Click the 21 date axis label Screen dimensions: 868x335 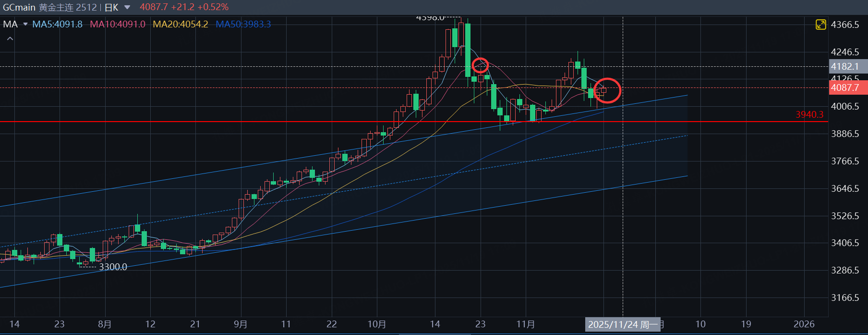tap(195, 324)
